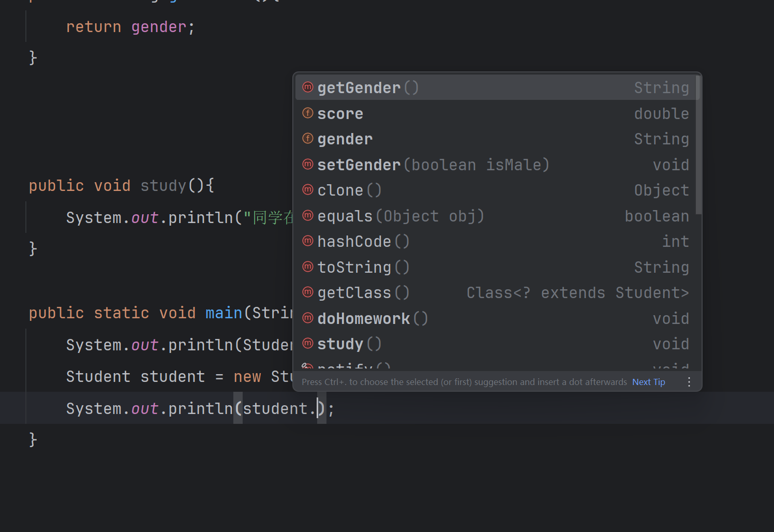Click the method icon next to setGender
The image size is (774, 532).
coord(308,164)
